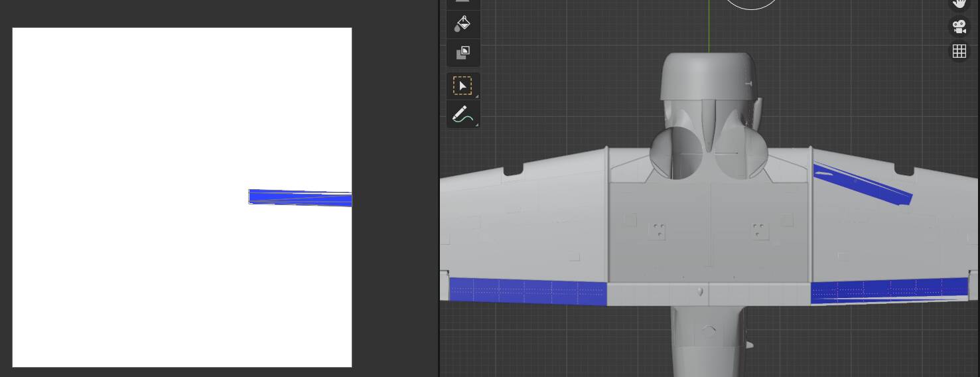Click the diagonal blue strip on right wing

(863, 182)
